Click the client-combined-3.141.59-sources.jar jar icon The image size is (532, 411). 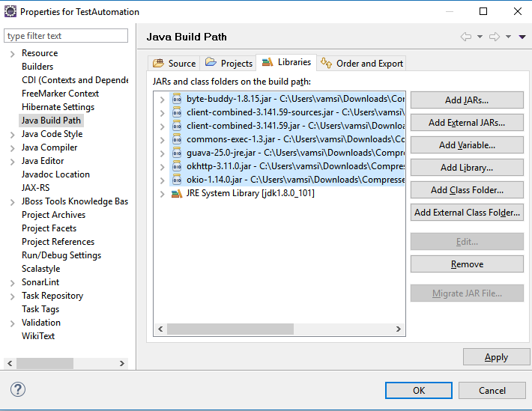(x=177, y=112)
